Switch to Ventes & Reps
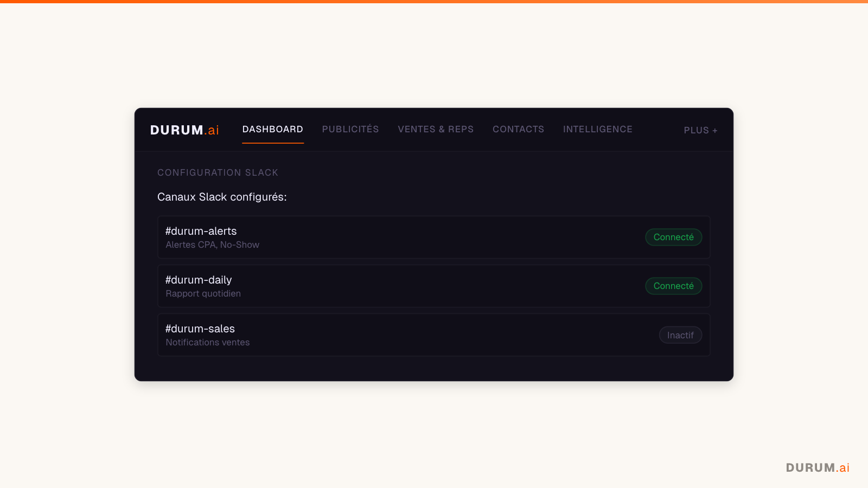This screenshot has height=488, width=868. (435, 129)
